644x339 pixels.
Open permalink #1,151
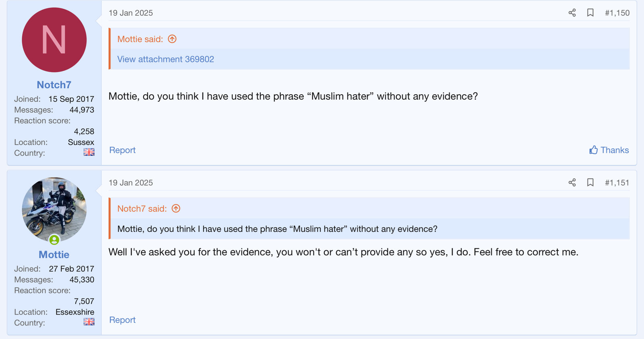[x=617, y=183]
